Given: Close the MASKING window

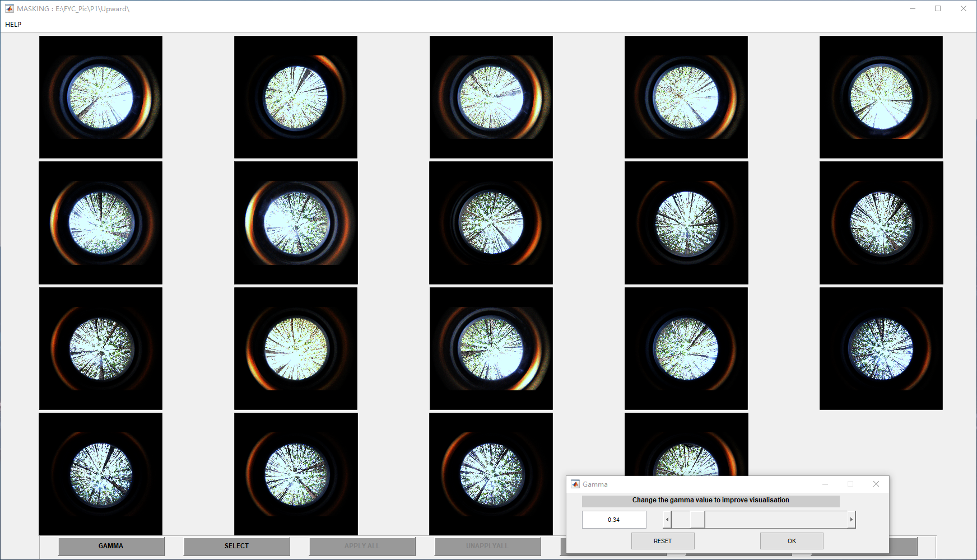Looking at the screenshot, I should (x=964, y=8).
